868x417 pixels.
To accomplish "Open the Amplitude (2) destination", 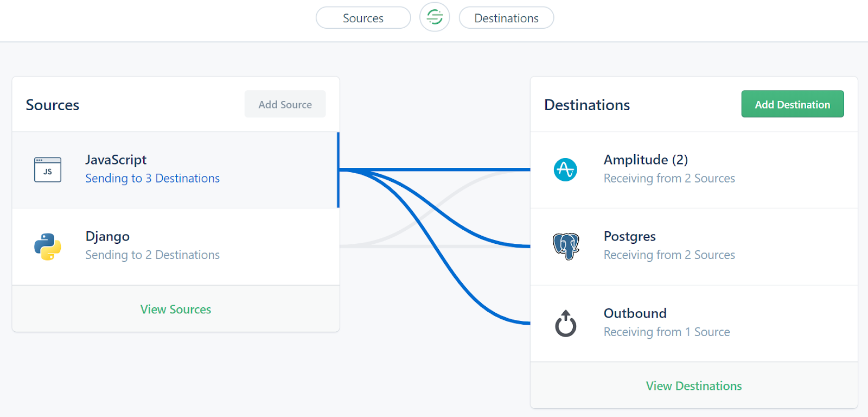I will click(646, 160).
